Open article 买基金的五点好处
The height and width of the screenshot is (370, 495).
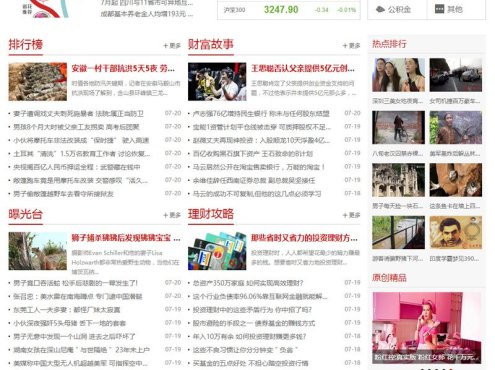tap(250, 363)
